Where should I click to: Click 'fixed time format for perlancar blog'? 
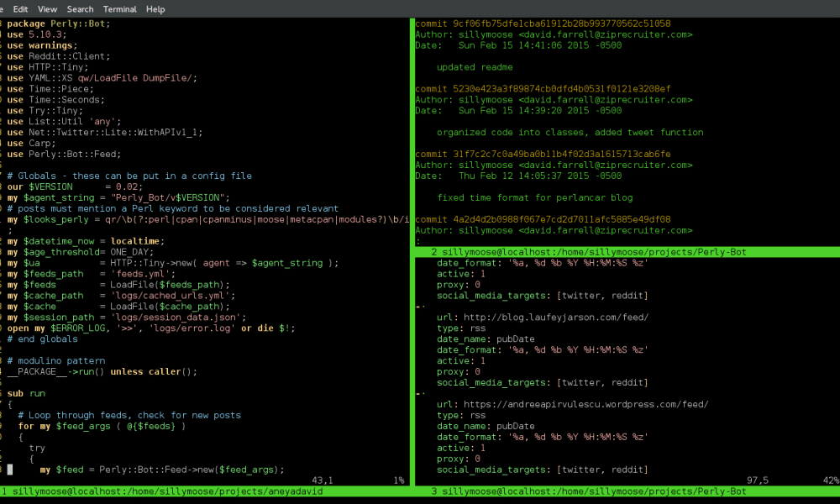(534, 197)
